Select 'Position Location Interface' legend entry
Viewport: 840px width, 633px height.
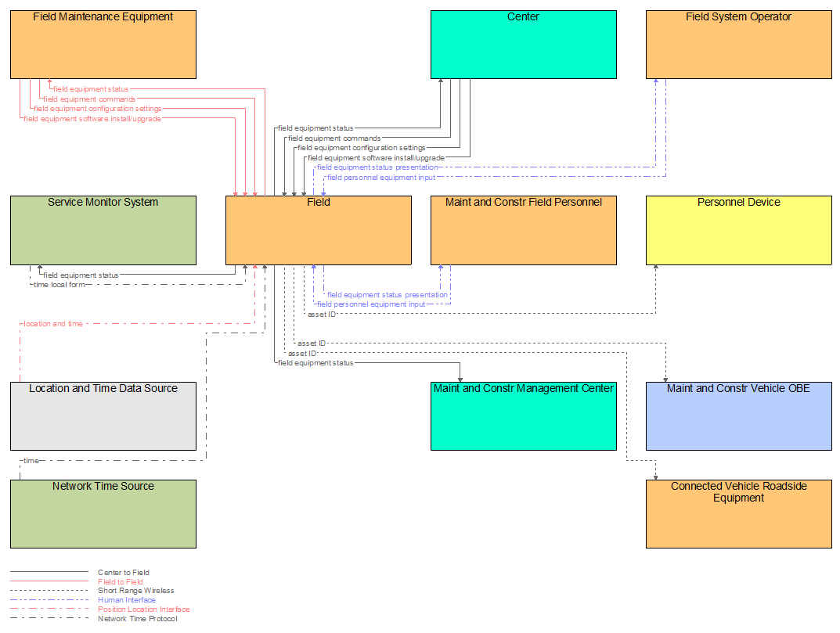(144, 610)
